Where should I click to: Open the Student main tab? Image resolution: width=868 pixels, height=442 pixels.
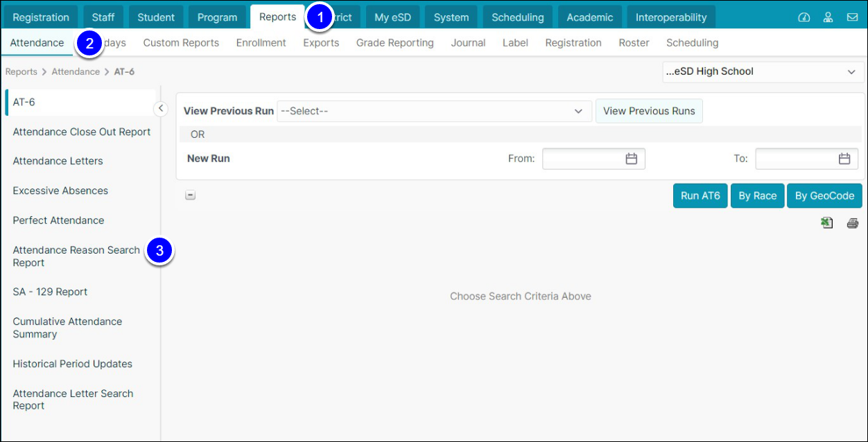click(x=156, y=17)
